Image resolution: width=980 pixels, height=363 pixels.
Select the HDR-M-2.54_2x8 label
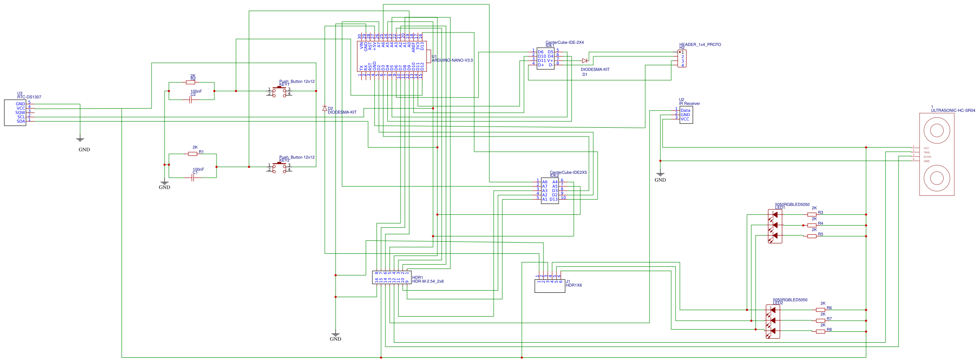[428, 281]
